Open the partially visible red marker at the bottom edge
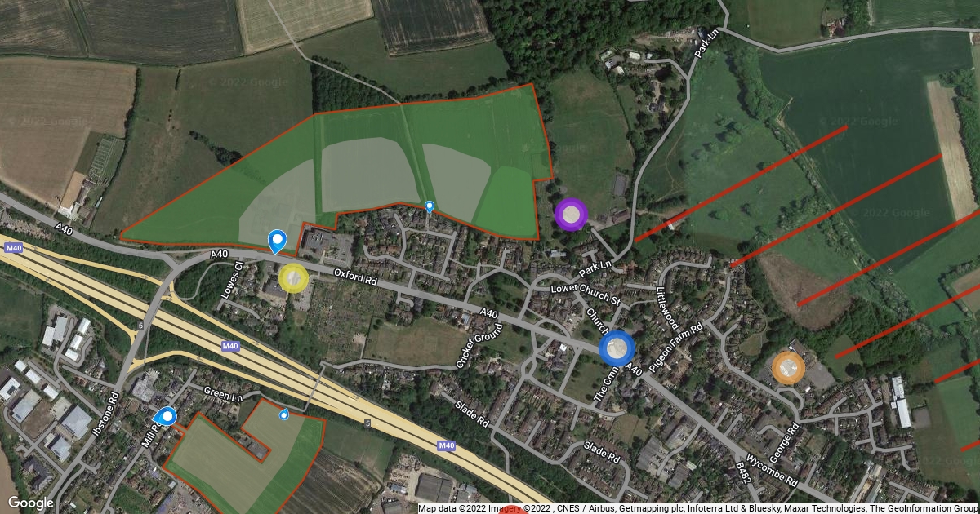 coord(512,510)
